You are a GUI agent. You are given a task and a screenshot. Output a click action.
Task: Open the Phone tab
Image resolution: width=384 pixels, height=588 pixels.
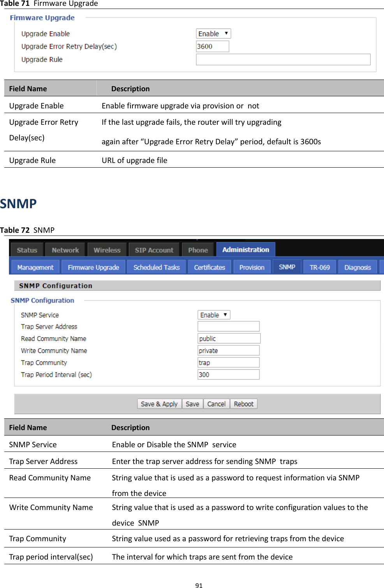[x=198, y=250]
